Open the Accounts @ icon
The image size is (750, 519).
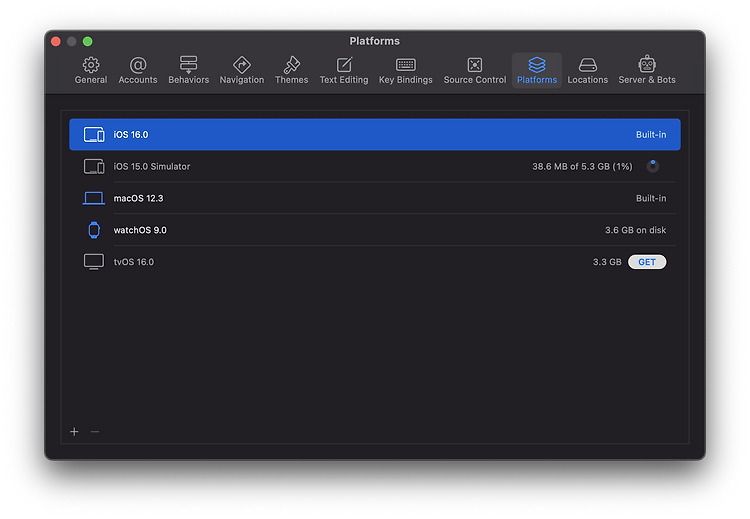tap(138, 65)
